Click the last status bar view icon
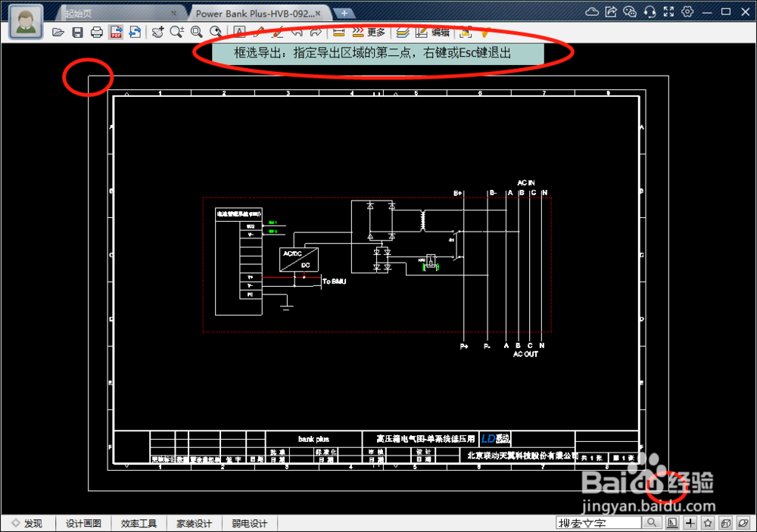The height and width of the screenshot is (532, 757). click(x=743, y=523)
